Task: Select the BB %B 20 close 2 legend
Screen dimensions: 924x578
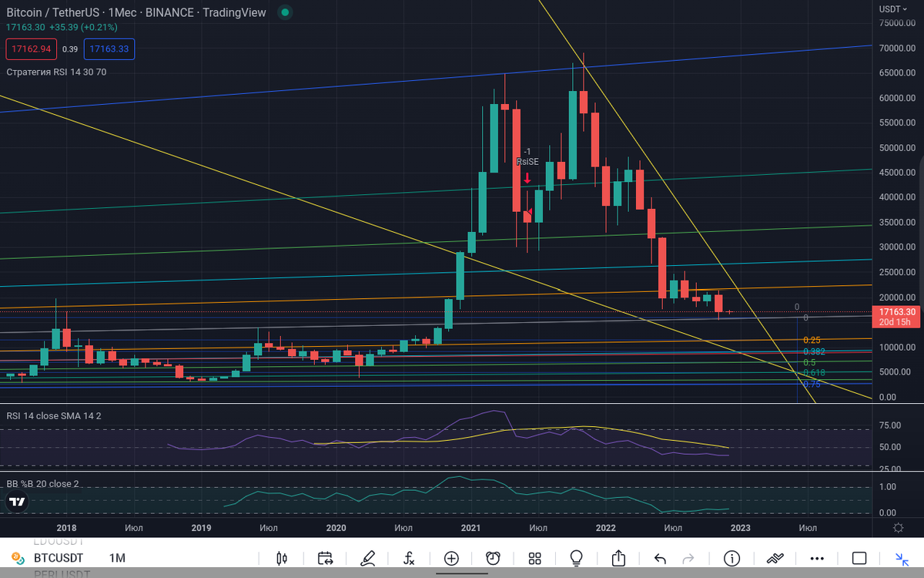Action: pos(42,483)
